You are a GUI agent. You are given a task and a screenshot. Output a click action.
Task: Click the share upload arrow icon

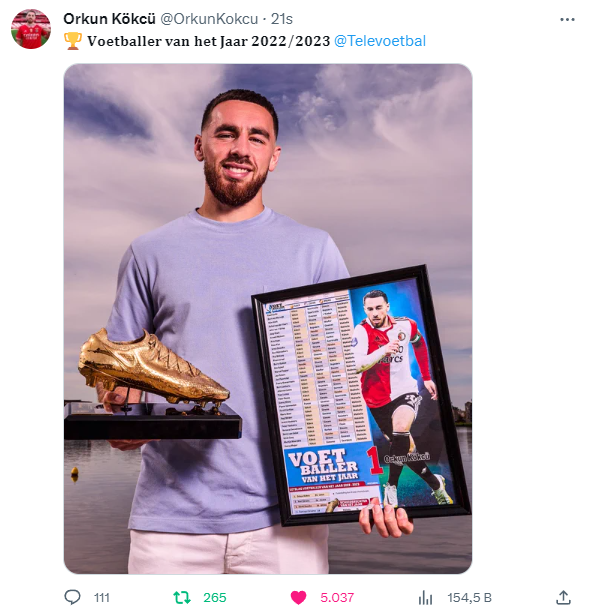coord(563,598)
